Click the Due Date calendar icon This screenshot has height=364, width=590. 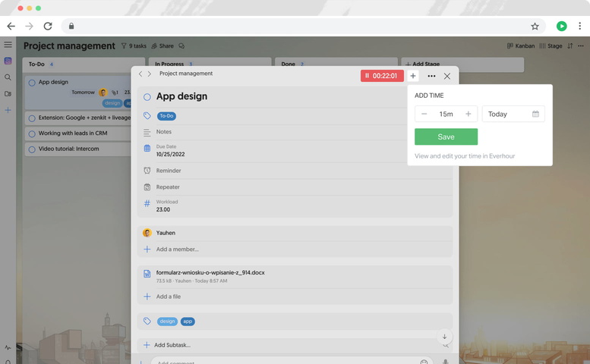(x=147, y=149)
